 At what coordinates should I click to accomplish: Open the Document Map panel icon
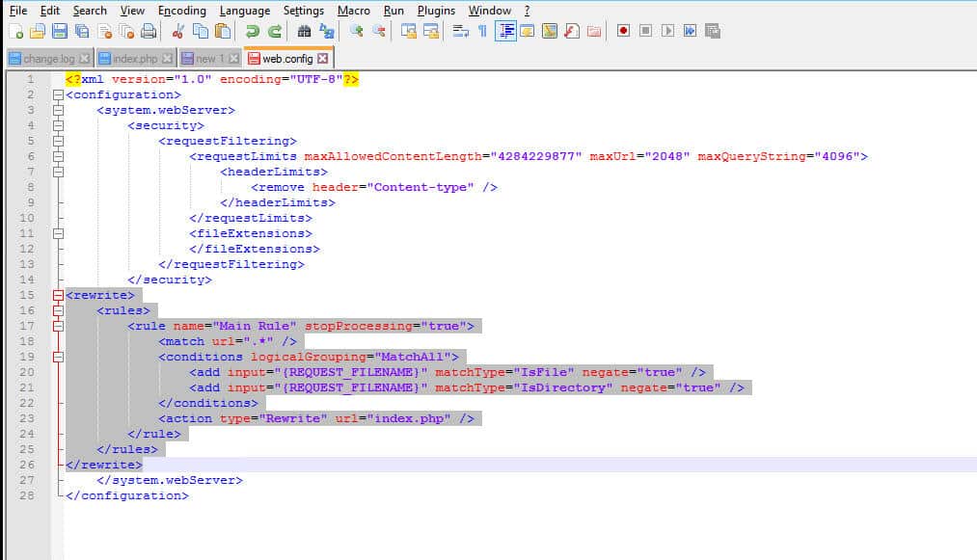click(550, 31)
